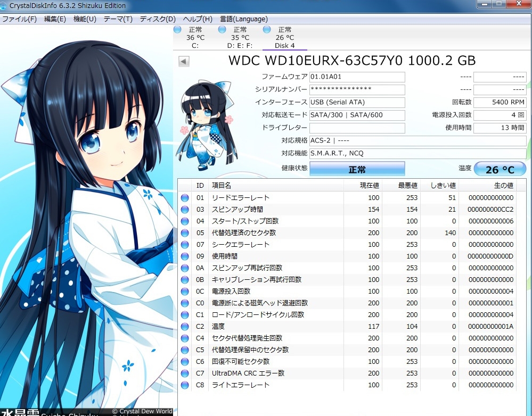This screenshot has height=416, width=532.
Task: Click the CrystalDiskInfo title bar app icon
Action: click(x=3, y=5)
